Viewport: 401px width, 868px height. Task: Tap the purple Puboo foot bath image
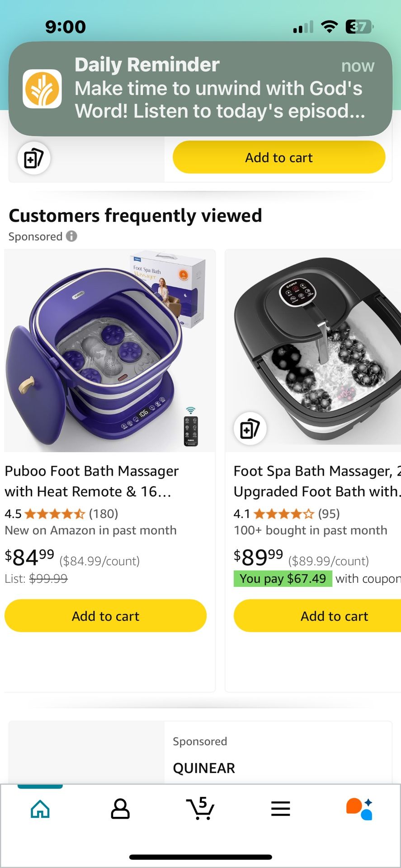109,350
